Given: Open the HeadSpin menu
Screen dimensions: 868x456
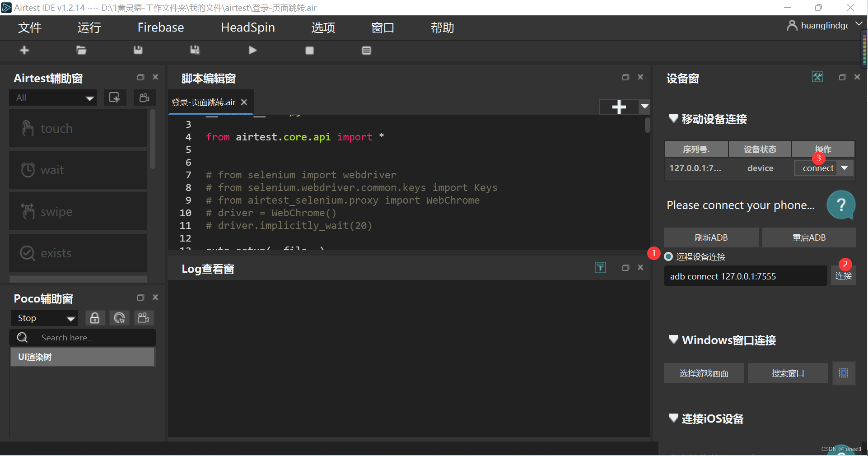Looking at the screenshot, I should [248, 28].
